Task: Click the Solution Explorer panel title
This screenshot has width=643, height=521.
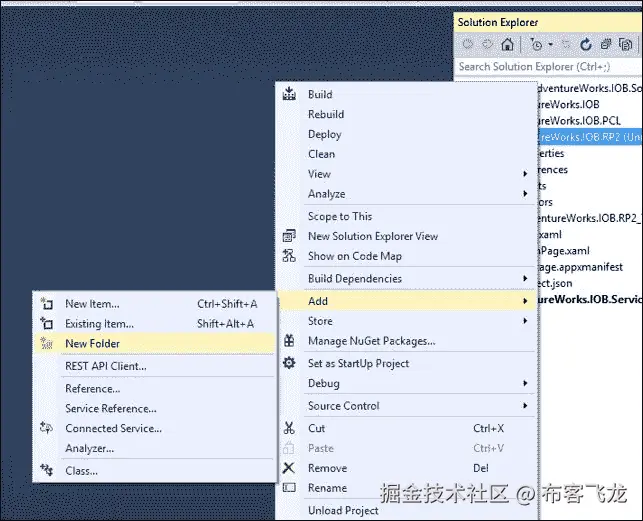Action: 498,22
